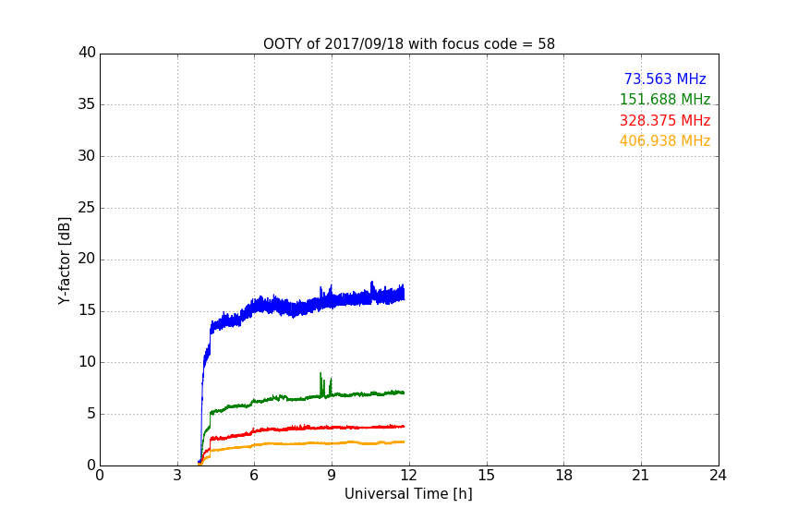This screenshot has height=532, width=798.
Task: Click the y-axis tick label 35
Action: click(x=87, y=104)
